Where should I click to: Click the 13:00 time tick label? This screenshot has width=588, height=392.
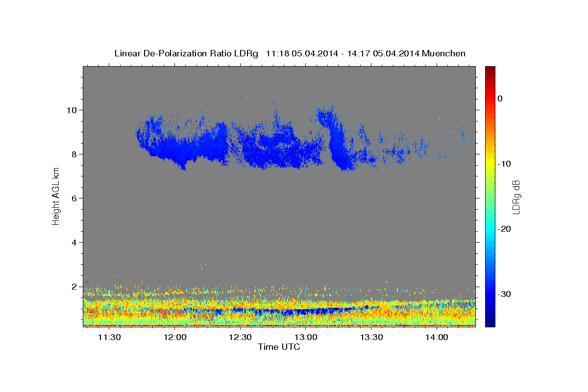click(x=306, y=337)
